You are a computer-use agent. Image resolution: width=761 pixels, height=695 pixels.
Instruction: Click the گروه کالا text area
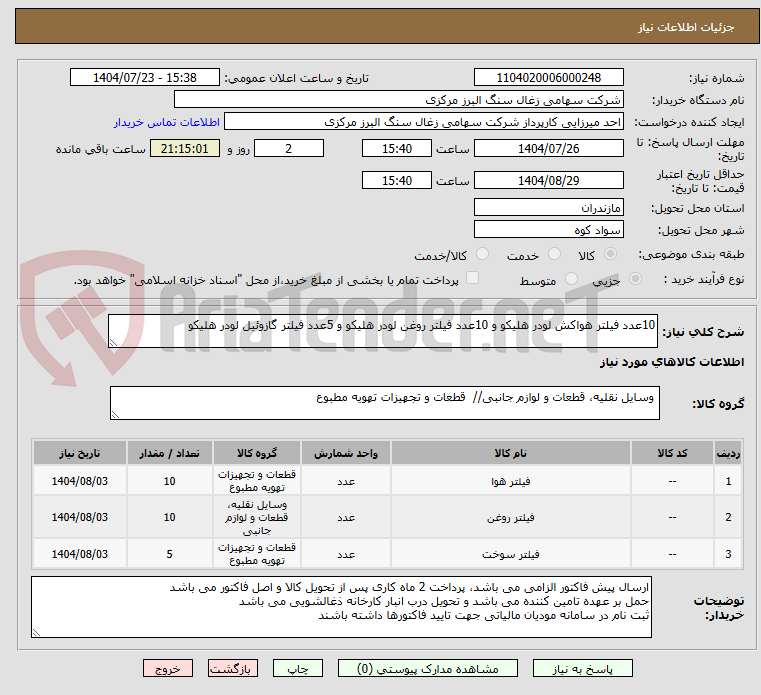(384, 403)
